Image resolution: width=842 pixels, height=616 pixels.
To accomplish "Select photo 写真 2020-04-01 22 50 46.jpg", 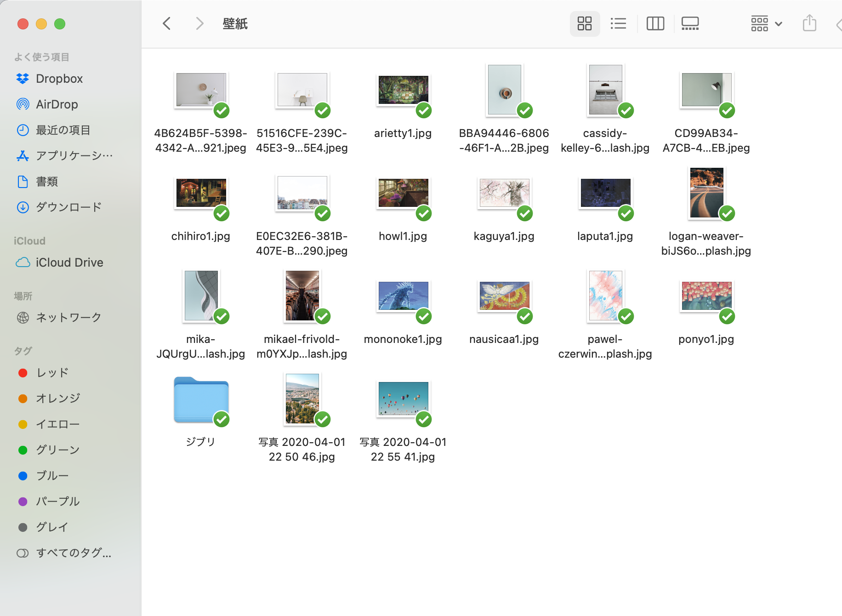I will [302, 399].
